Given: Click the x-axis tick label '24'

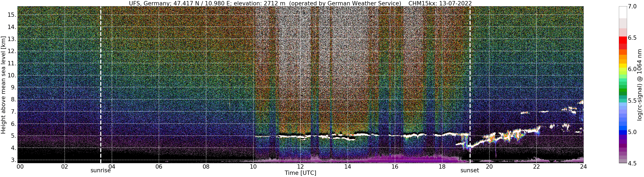Looking at the screenshot, I should tap(583, 166).
